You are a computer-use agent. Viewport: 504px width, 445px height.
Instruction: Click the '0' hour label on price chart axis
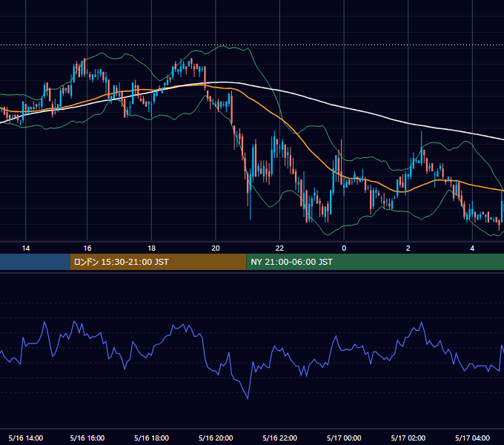pyautogui.click(x=344, y=248)
